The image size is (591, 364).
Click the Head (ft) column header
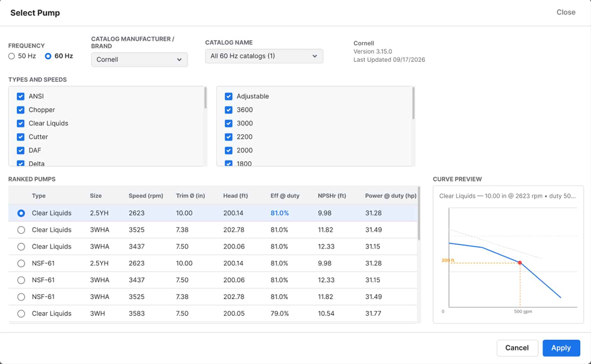coord(235,196)
